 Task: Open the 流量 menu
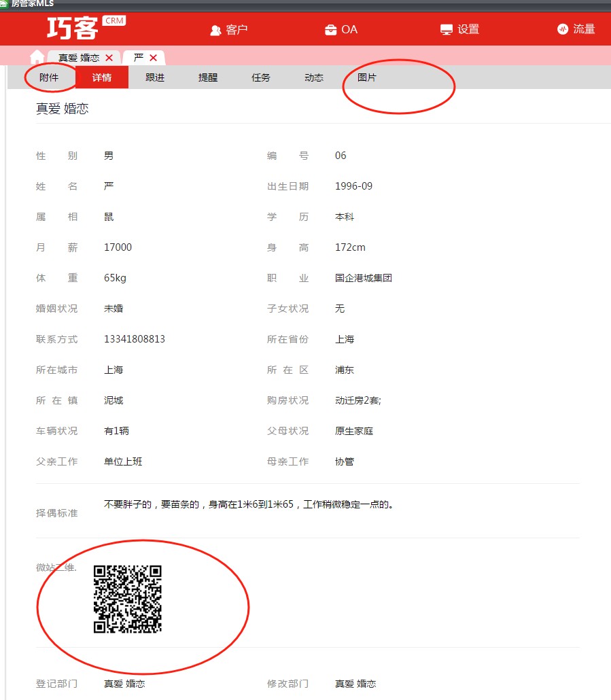pos(576,29)
